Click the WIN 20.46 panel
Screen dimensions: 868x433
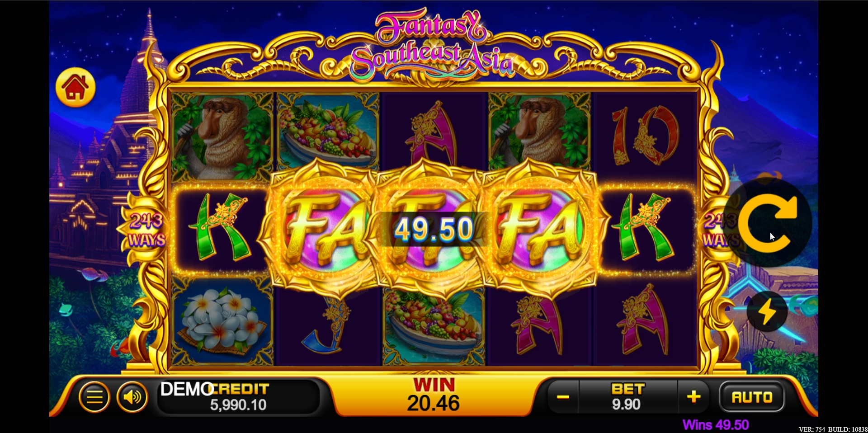coord(433,395)
